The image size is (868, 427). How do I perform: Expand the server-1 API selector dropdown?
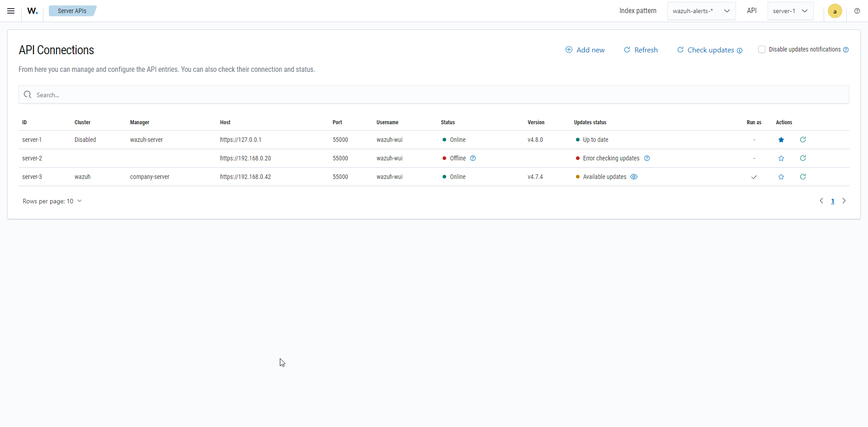tap(790, 11)
